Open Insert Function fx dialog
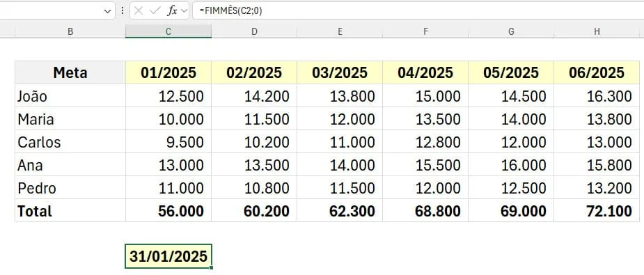Image resolution: width=644 pixels, height=275 pixels. (172, 11)
